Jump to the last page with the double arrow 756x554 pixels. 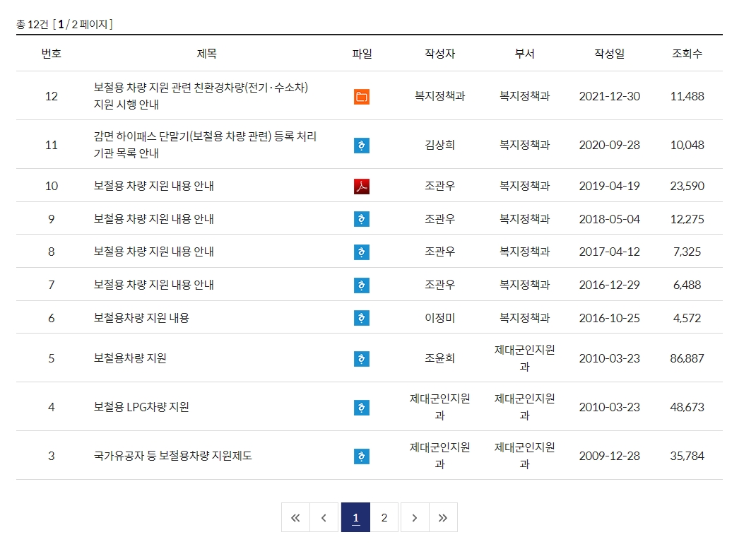click(444, 517)
